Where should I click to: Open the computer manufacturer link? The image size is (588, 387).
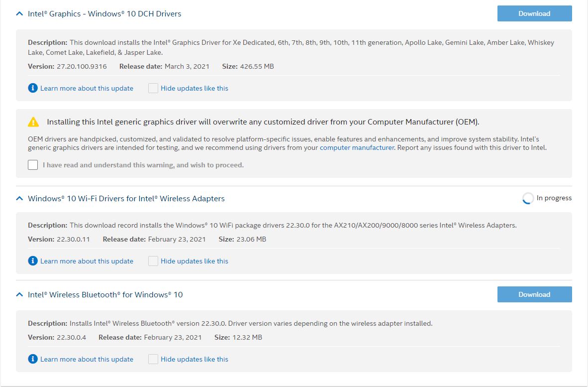click(x=357, y=147)
